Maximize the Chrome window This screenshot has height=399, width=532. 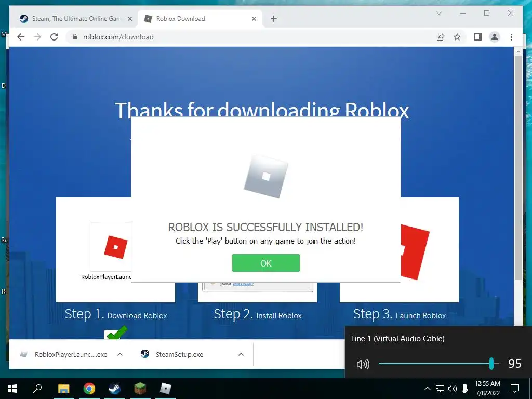tap(487, 13)
